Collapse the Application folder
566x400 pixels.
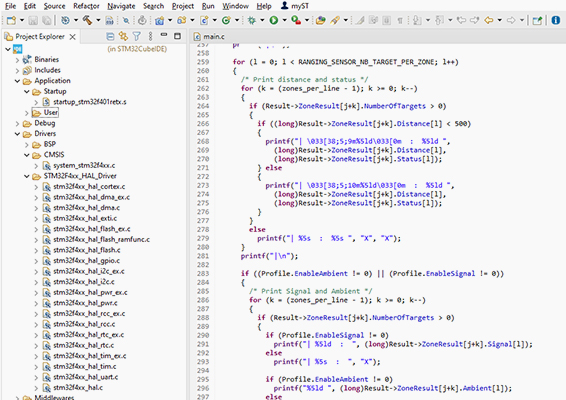17,81
